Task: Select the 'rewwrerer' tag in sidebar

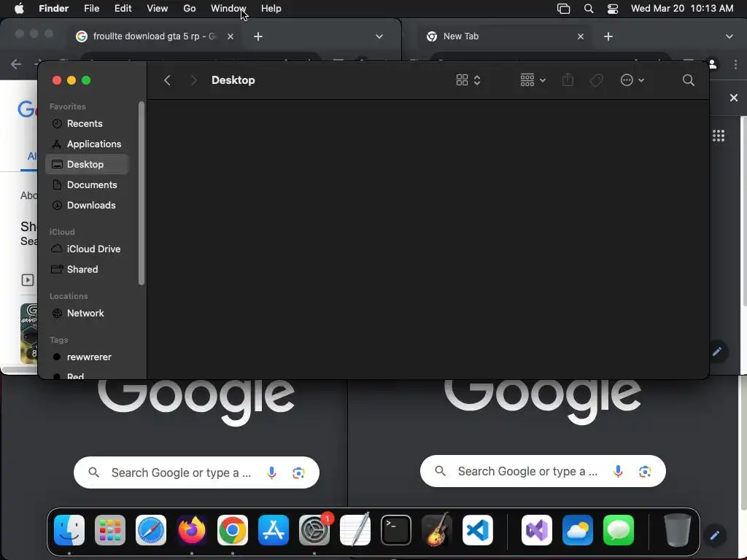Action: pos(88,357)
